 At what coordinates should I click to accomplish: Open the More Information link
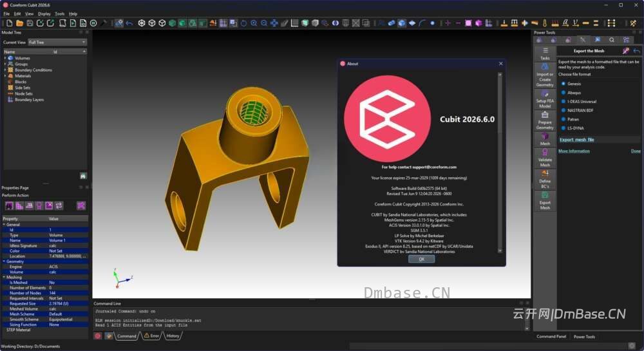tap(574, 151)
